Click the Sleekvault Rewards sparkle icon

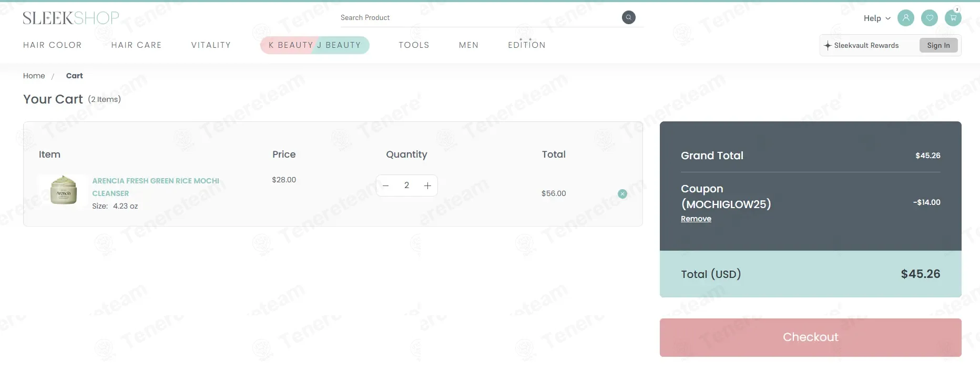pos(828,45)
